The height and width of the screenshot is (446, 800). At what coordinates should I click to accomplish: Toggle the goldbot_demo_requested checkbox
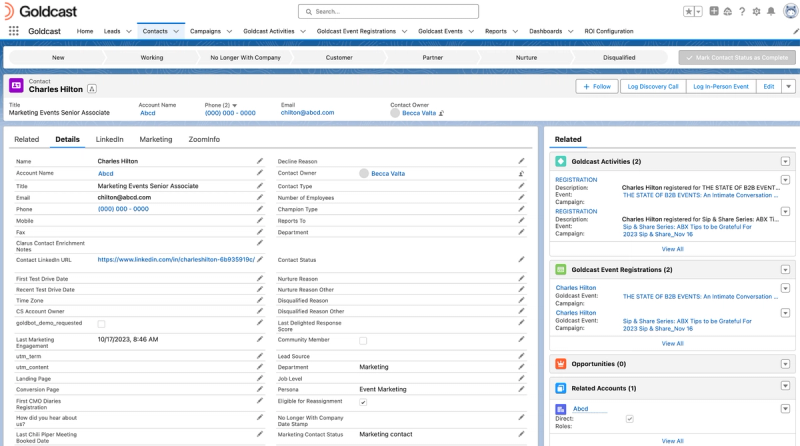click(x=102, y=324)
